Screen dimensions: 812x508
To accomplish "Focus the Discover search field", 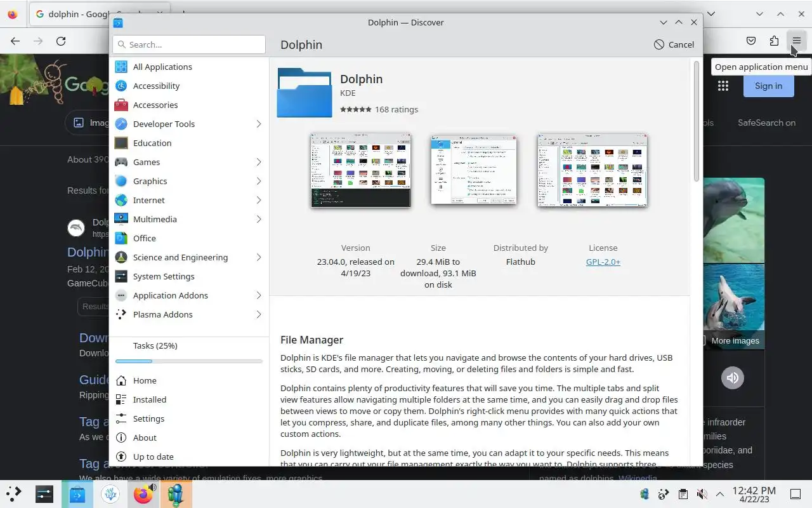I will click(x=189, y=44).
